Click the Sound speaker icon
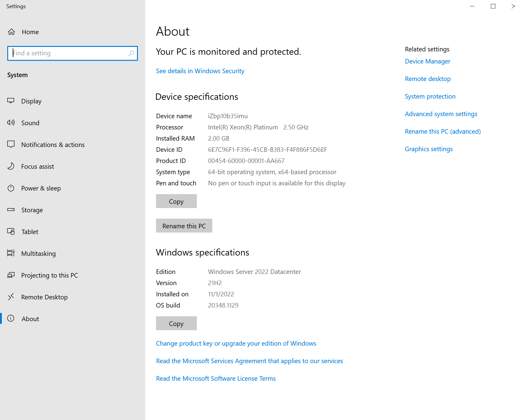The height and width of the screenshot is (420, 515). tap(11, 123)
